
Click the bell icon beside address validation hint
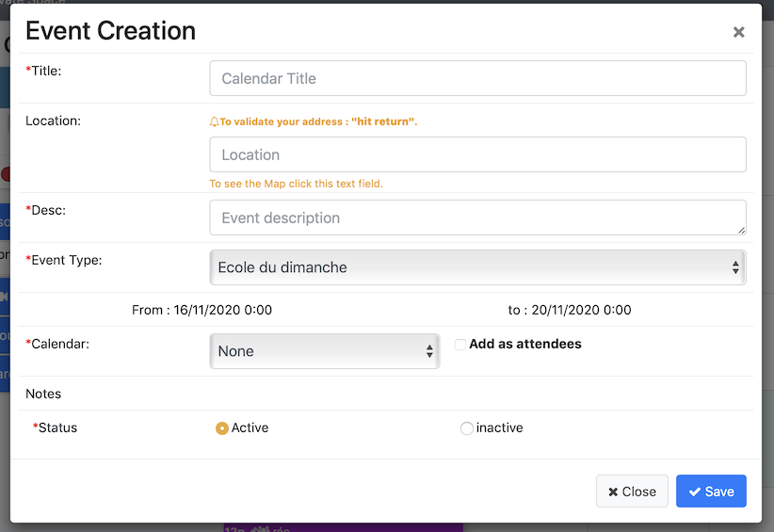pyautogui.click(x=215, y=121)
